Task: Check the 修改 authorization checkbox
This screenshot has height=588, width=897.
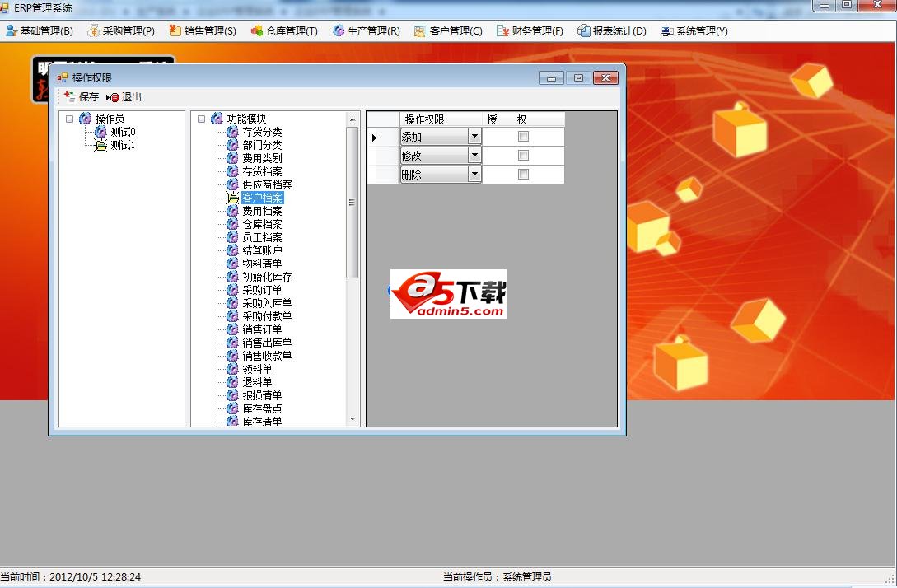Action: click(523, 155)
